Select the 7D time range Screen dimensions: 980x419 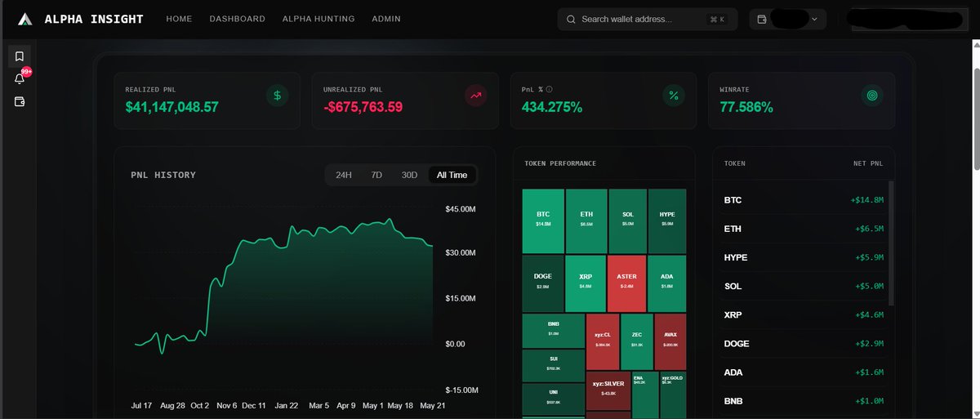point(376,175)
